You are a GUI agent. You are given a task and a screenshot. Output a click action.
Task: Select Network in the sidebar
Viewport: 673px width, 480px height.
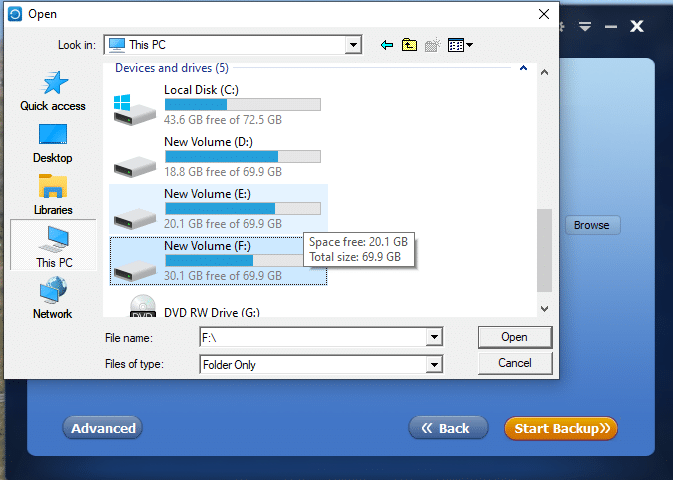(x=53, y=299)
